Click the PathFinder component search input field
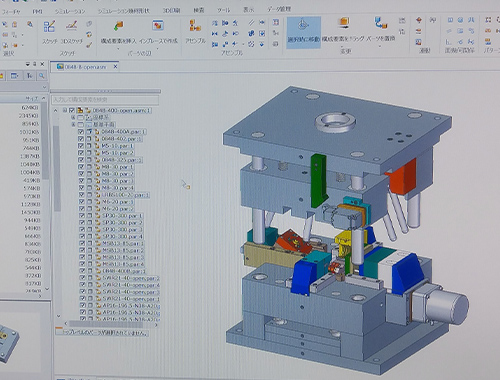 (x=105, y=99)
